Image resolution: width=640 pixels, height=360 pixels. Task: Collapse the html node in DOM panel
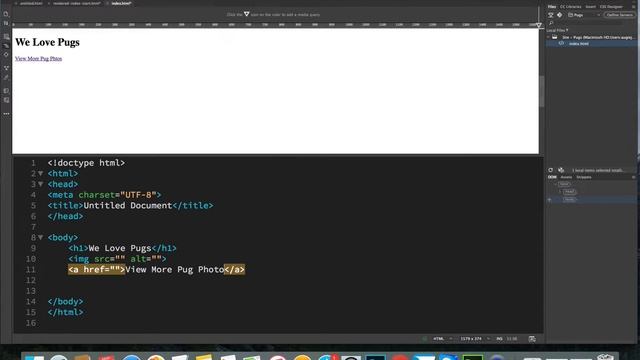tap(555, 184)
